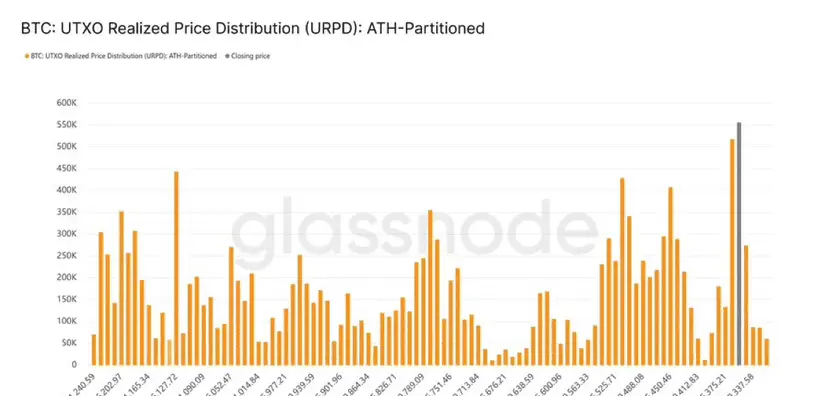Toggle the URPD ATH-Partitioned legend label
The width and height of the screenshot is (828, 396).
(x=124, y=56)
